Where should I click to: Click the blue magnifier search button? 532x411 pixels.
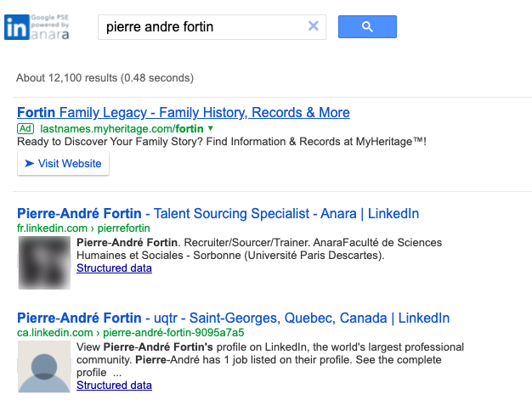pos(367,27)
